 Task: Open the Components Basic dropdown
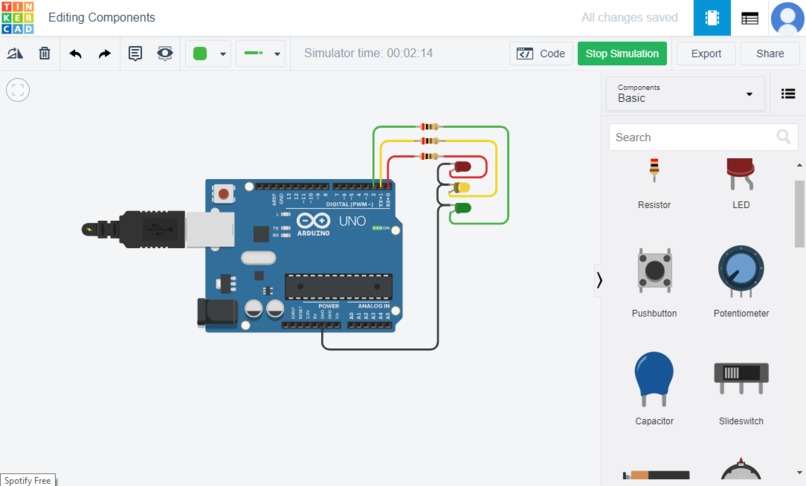coord(685,94)
